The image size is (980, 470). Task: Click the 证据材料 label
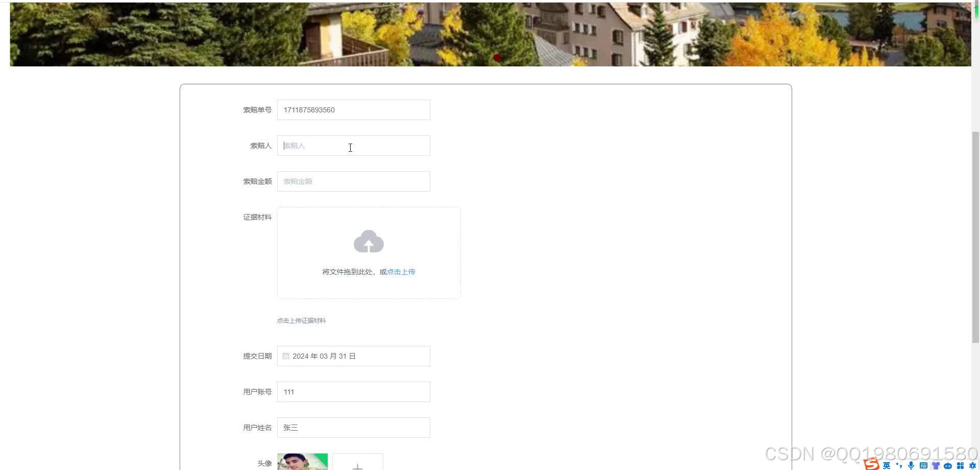pyautogui.click(x=257, y=217)
